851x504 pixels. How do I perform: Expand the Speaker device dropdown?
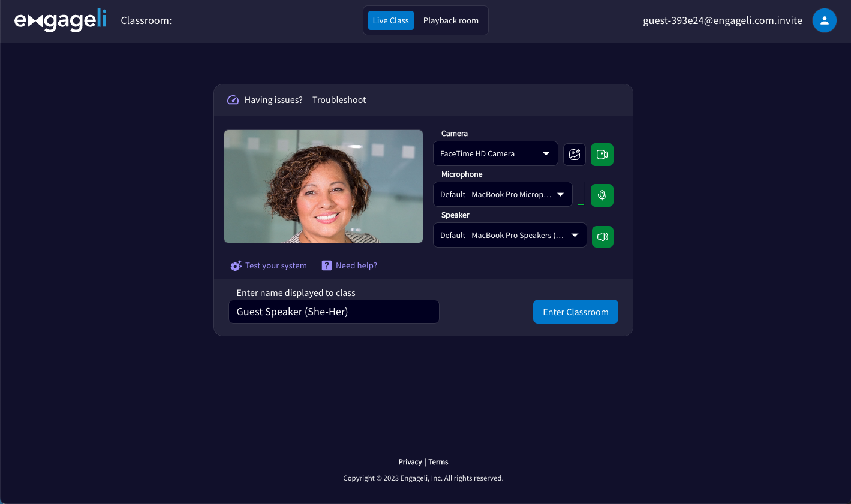[510, 236]
